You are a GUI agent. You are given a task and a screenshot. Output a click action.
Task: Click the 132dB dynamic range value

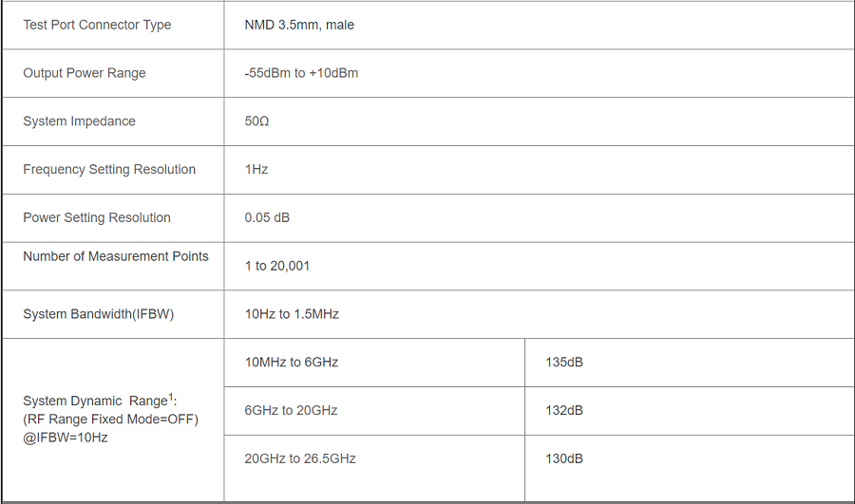(x=564, y=411)
